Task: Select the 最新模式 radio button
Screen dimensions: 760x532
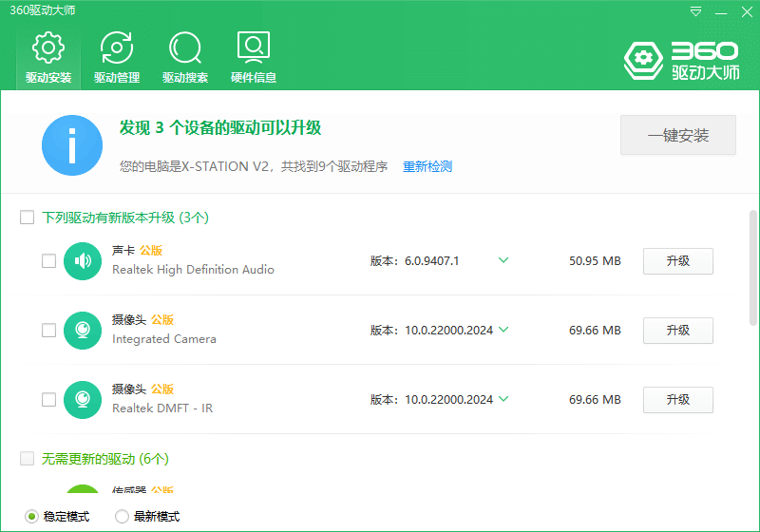Action: [122, 517]
